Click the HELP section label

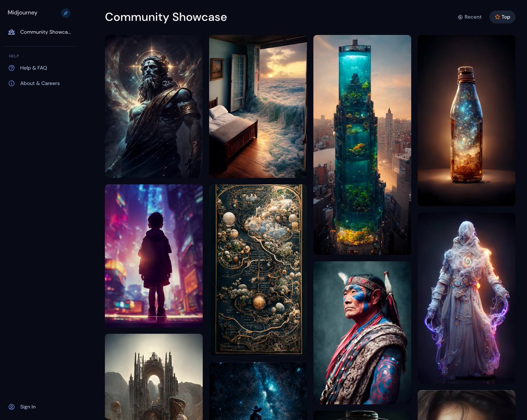14,56
